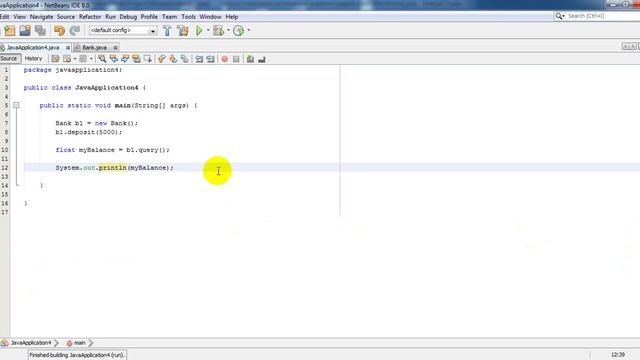Click the Clean and Build icon
The width and height of the screenshot is (640, 360).
tap(183, 31)
